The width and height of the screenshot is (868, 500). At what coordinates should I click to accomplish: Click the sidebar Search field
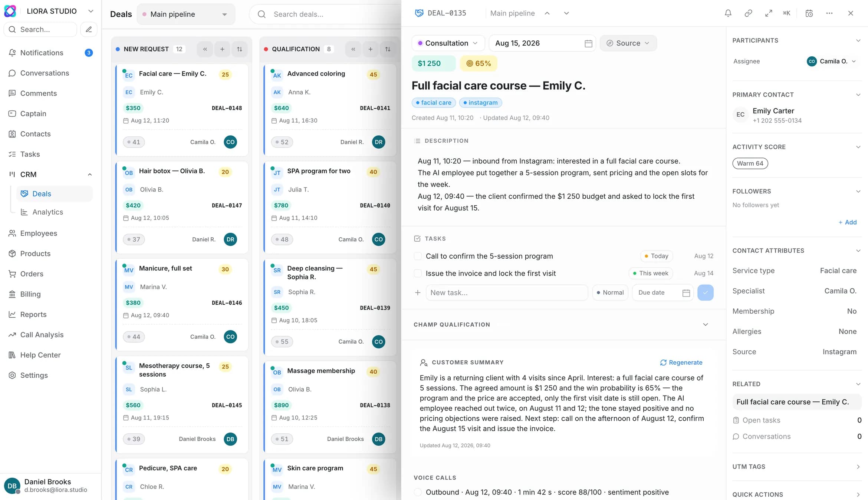point(40,29)
